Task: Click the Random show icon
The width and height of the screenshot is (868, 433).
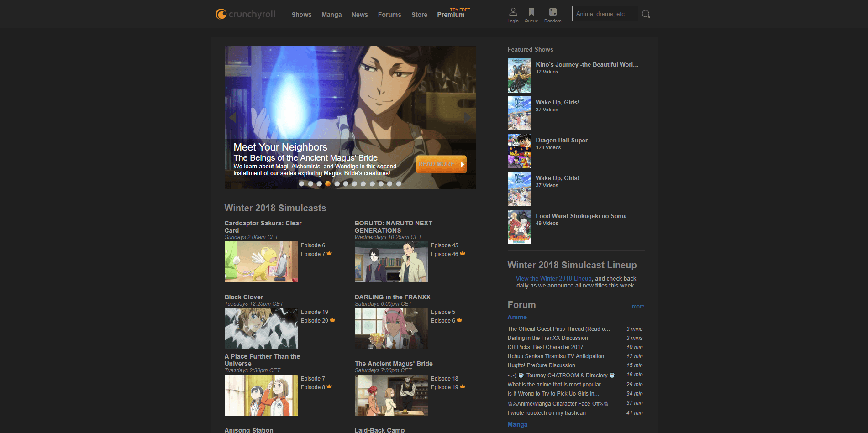Action: click(552, 15)
